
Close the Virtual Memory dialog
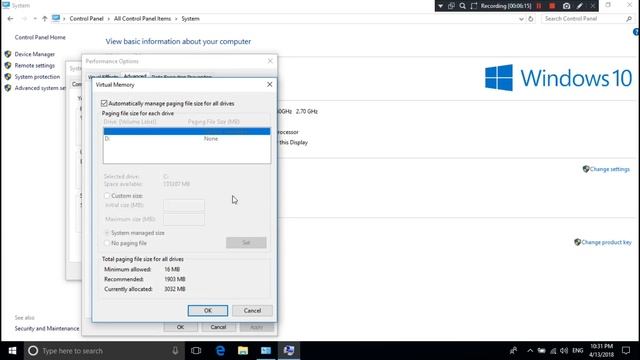(x=270, y=84)
